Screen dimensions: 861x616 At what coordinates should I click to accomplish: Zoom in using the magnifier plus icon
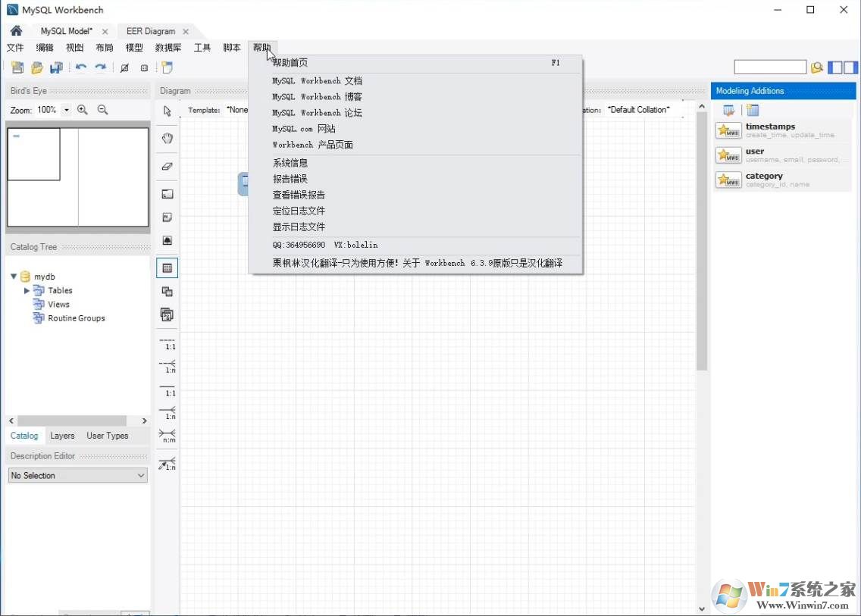click(83, 109)
